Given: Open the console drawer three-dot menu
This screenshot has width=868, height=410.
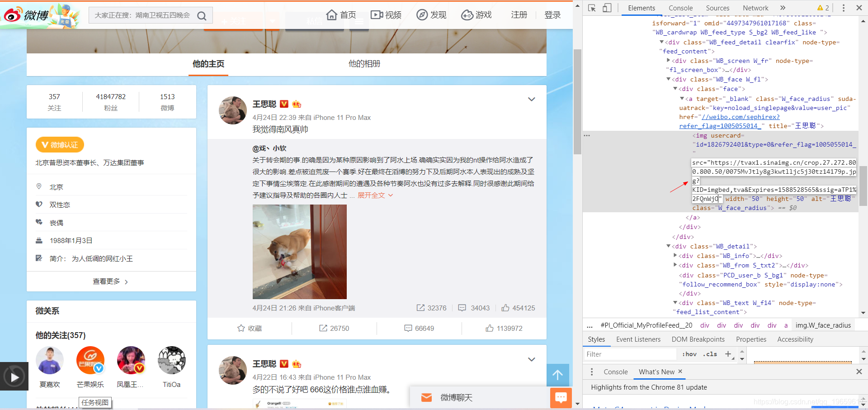Looking at the screenshot, I should 592,372.
